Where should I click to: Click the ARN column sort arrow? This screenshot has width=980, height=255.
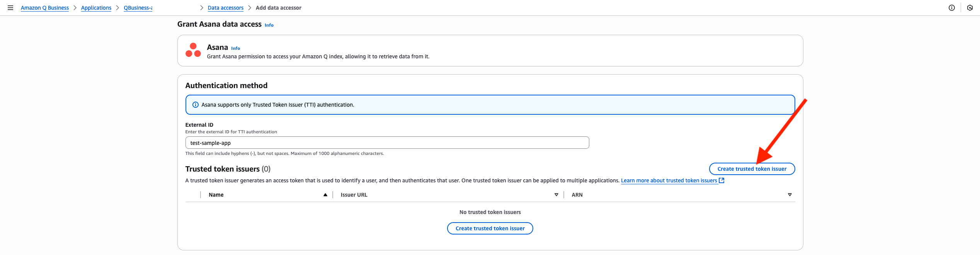pyautogui.click(x=790, y=195)
